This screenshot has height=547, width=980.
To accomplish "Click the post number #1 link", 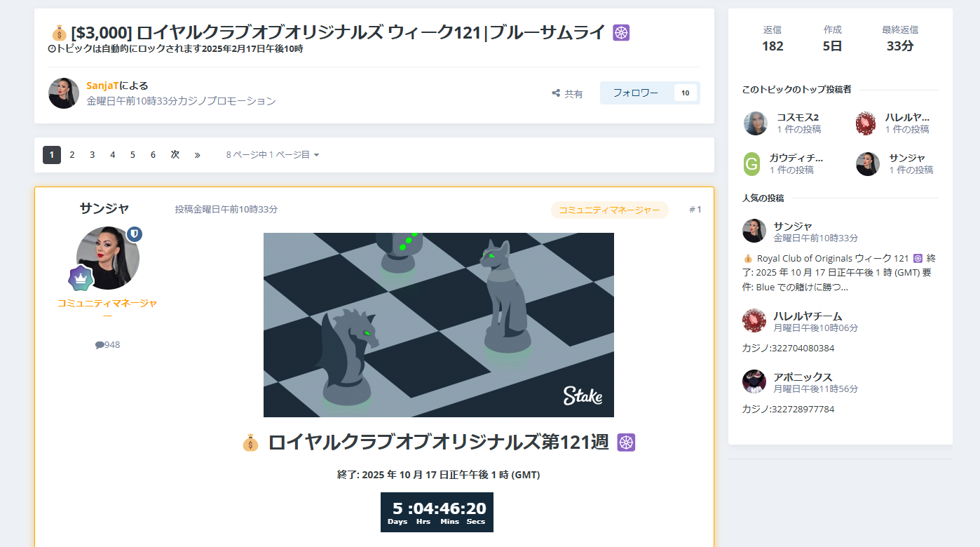I will tap(695, 210).
